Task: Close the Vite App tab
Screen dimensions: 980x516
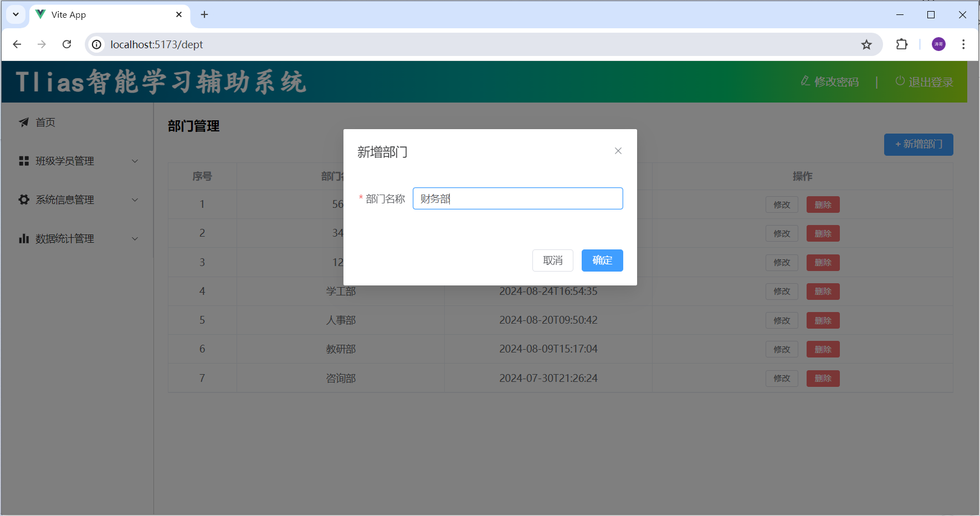Action: [179, 14]
